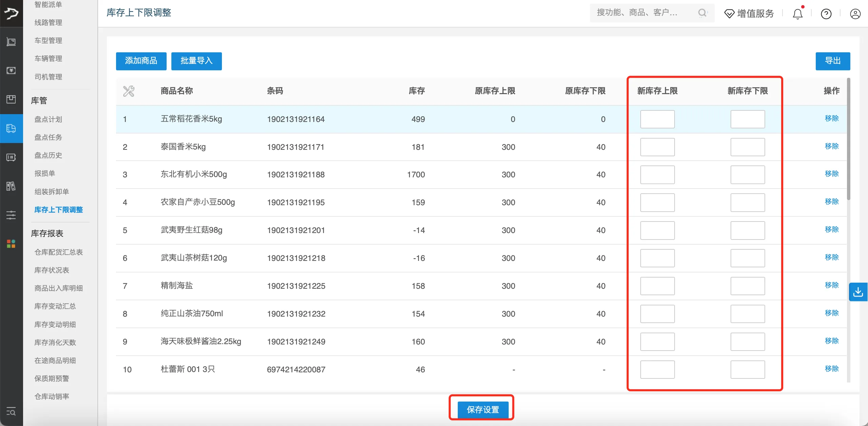Focus 新库存上限 field for 五常稻花香米5kg
868x426 pixels.
[x=657, y=119]
